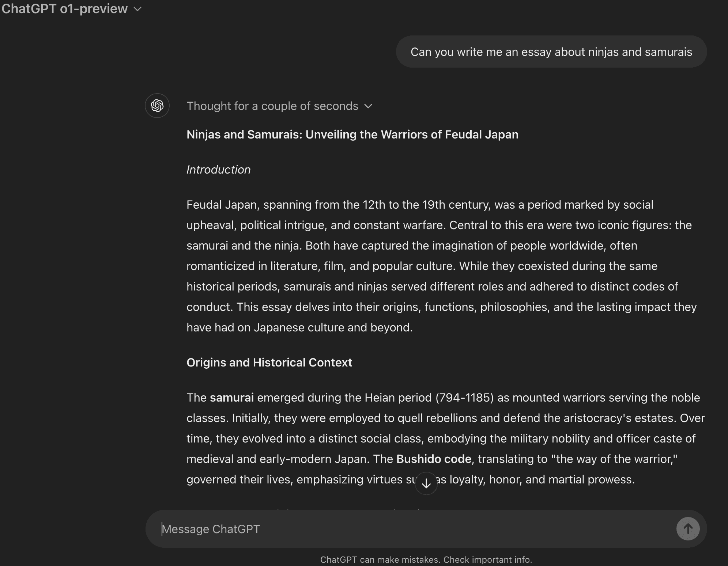The width and height of the screenshot is (728, 566).
Task: Click the words 'Japanese culture and beyond'
Action: coord(333,327)
